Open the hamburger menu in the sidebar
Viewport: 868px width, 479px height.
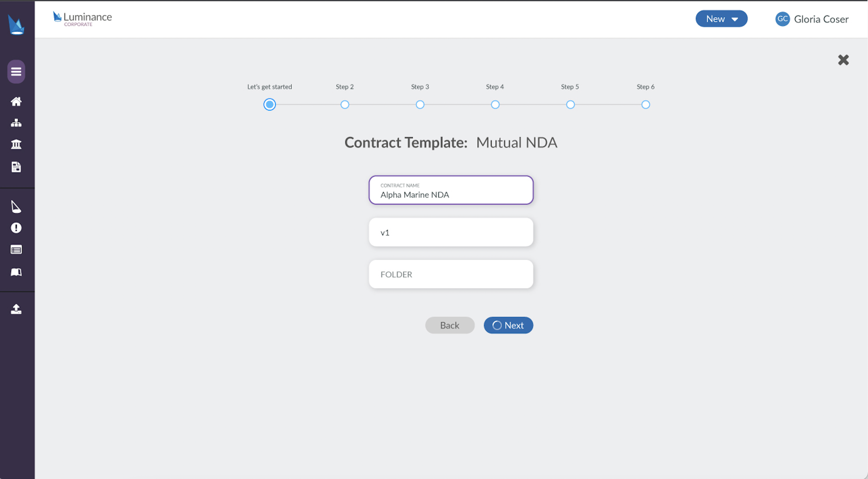16,71
